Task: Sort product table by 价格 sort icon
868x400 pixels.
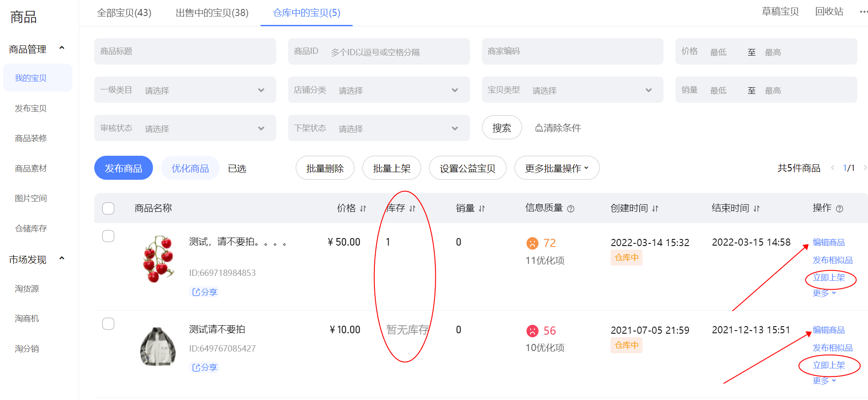Action: 363,208
